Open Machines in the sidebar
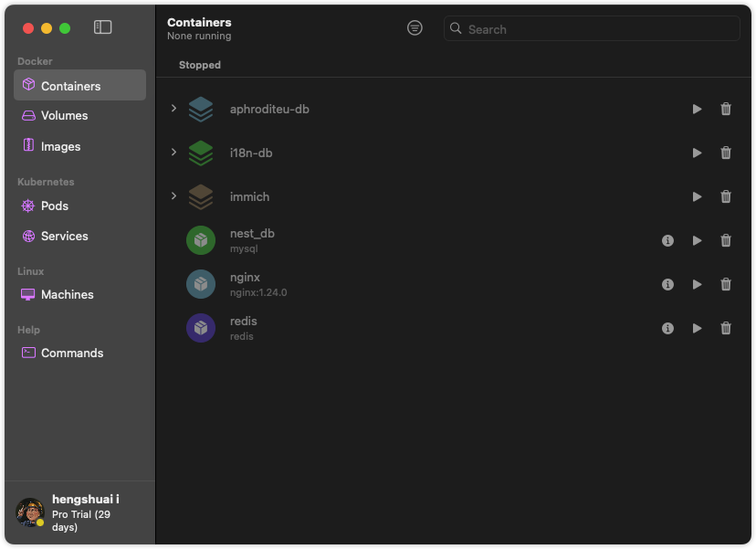Image resolution: width=756 pixels, height=549 pixels. 80,294
